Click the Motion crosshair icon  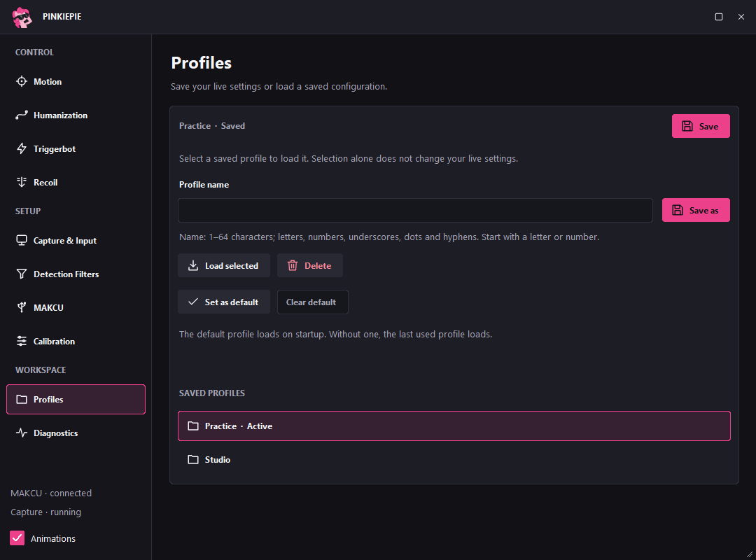click(22, 81)
